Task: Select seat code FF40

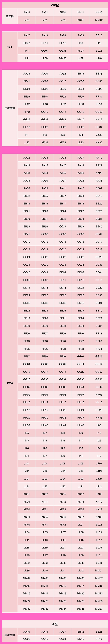Action: [63, 357]
